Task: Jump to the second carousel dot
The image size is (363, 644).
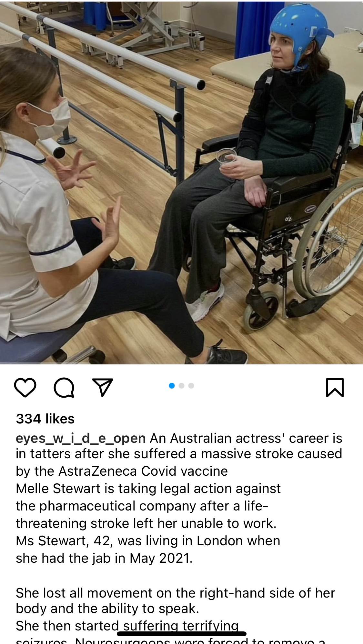Action: (182, 385)
